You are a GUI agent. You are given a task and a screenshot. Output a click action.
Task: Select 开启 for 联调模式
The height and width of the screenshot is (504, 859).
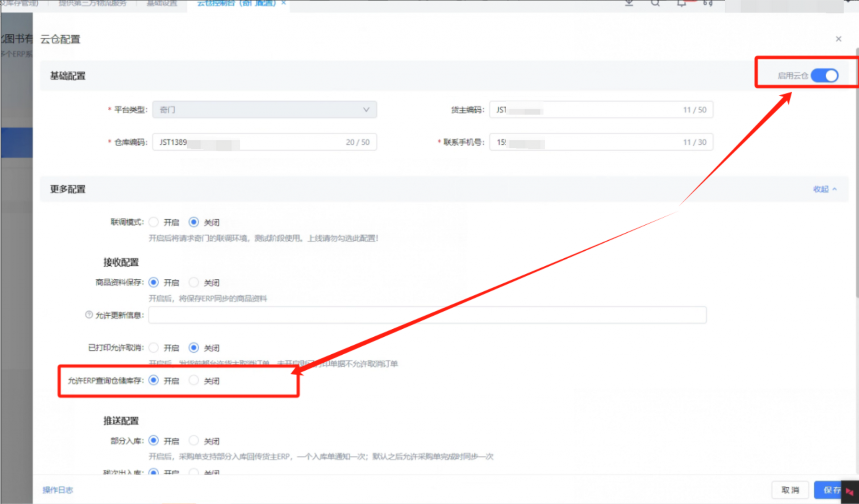point(154,222)
